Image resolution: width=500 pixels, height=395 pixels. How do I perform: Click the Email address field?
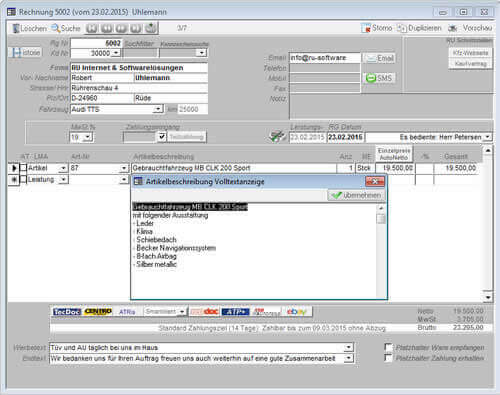325,58
